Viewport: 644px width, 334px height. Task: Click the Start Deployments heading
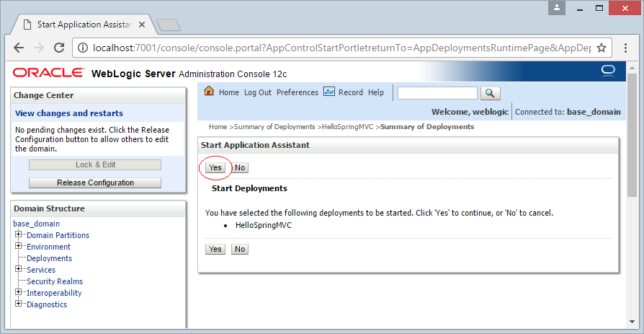pyautogui.click(x=249, y=188)
